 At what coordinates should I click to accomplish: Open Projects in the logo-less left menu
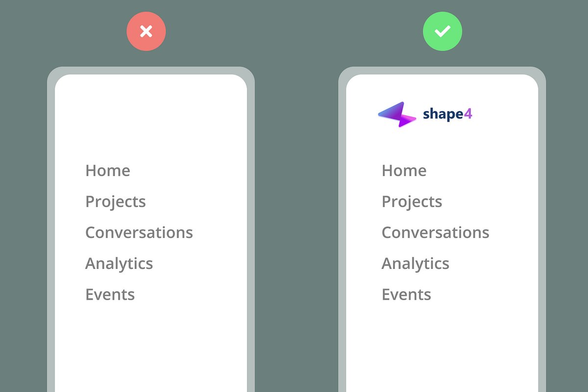click(x=116, y=202)
